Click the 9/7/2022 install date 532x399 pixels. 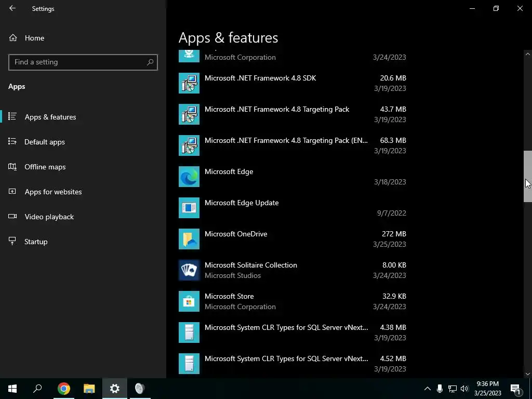coord(392,213)
